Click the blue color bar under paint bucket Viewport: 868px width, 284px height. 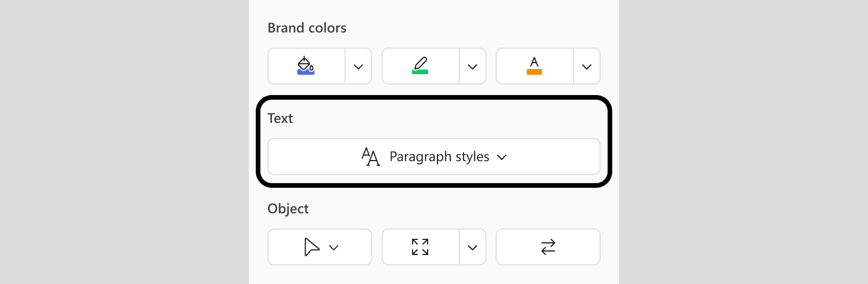306,72
